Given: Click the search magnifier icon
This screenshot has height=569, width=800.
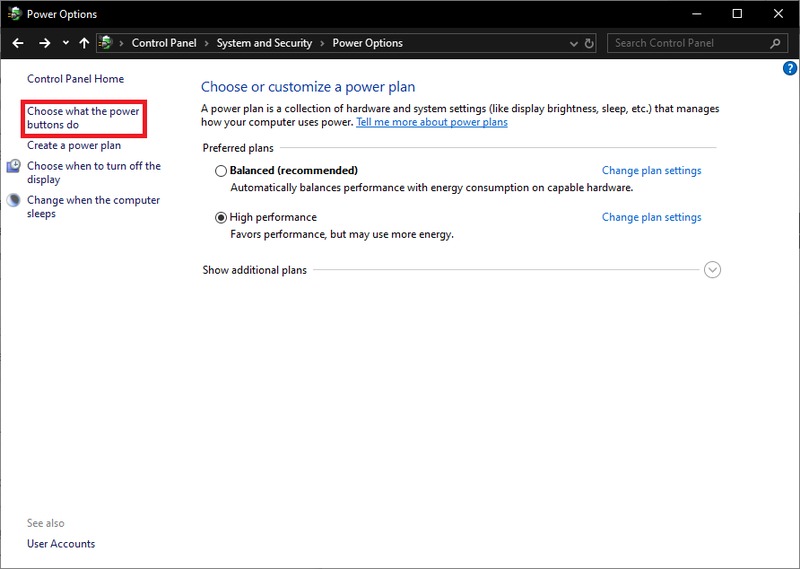Looking at the screenshot, I should pyautogui.click(x=775, y=43).
